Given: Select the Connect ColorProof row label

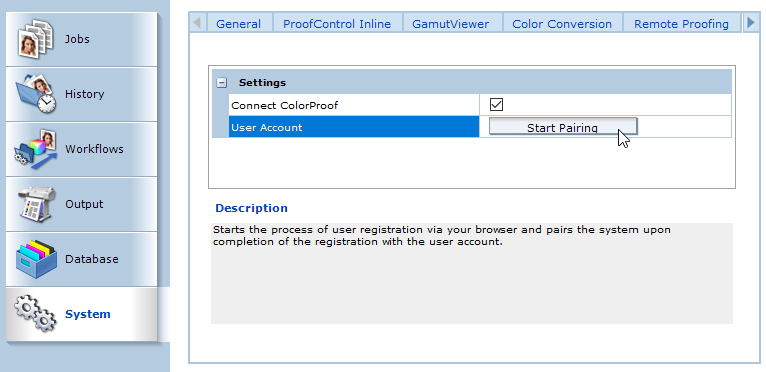Looking at the screenshot, I should 285,106.
